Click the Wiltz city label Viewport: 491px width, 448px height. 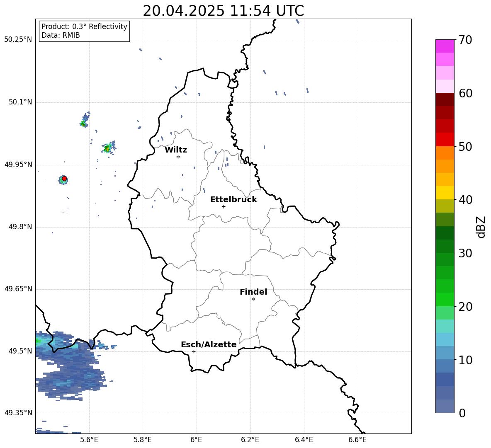(176, 150)
